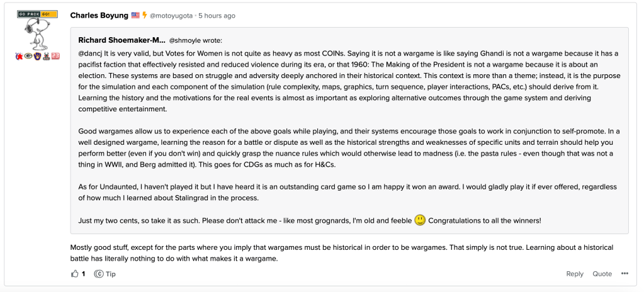Open quoted author Richard Shoemaker-M... link
The image size is (644, 292).
pyautogui.click(x=121, y=40)
